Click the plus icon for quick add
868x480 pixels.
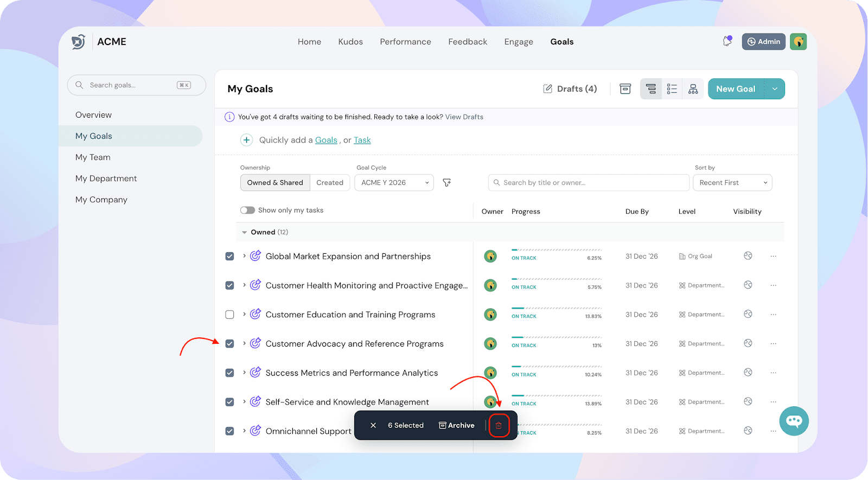[246, 140]
